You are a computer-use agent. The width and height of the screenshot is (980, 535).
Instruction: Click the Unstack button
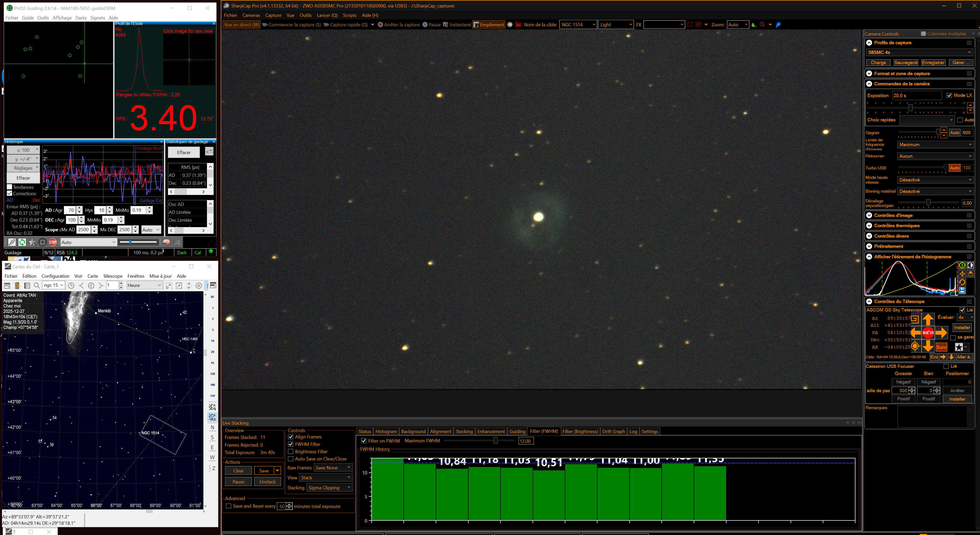267,482
